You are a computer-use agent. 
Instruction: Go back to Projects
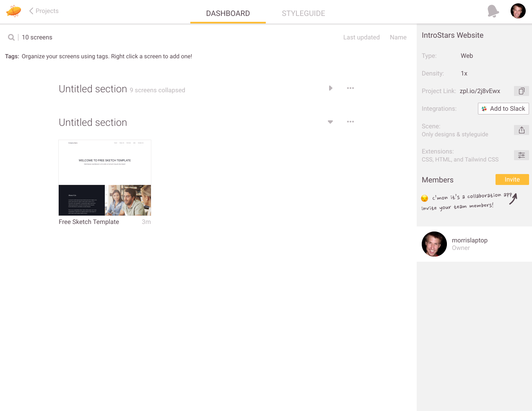tap(44, 11)
